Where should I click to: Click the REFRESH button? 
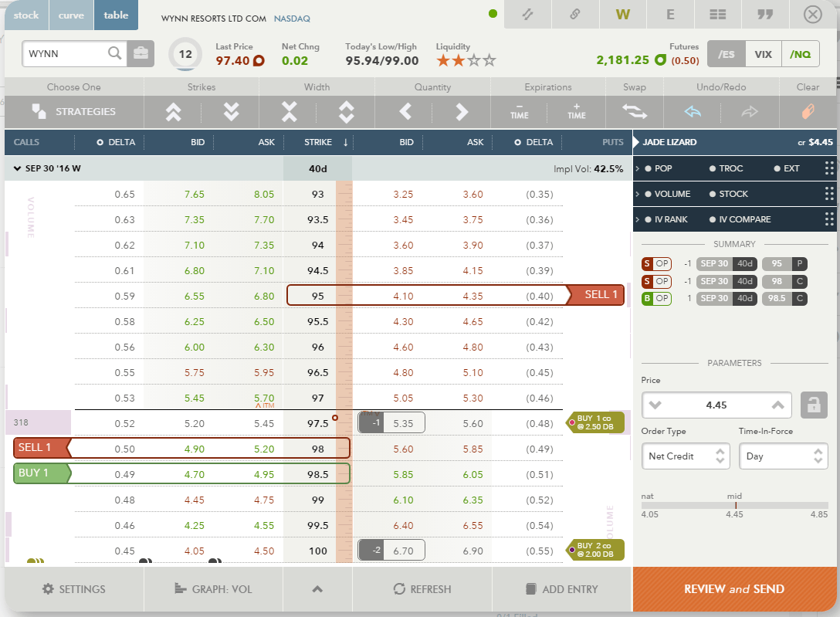pos(422,589)
